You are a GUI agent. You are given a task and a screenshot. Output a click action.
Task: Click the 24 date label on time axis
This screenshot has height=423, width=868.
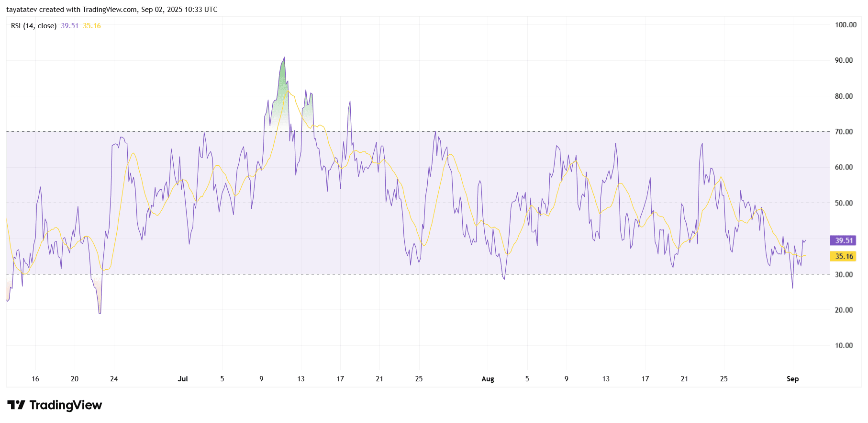click(x=114, y=379)
